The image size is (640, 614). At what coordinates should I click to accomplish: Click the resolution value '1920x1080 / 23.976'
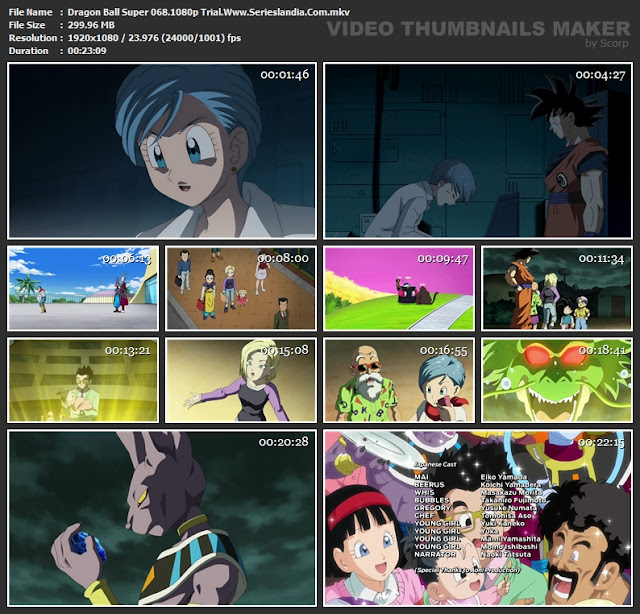(x=113, y=38)
